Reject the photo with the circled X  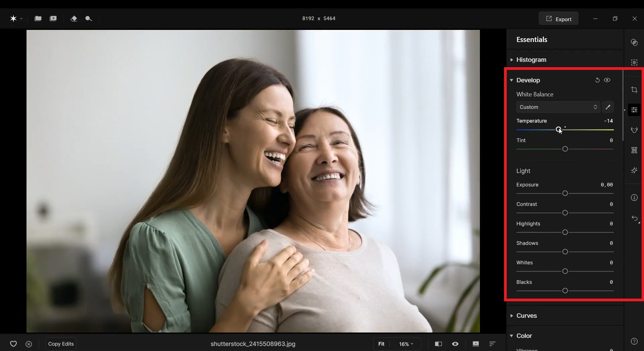pyautogui.click(x=29, y=344)
